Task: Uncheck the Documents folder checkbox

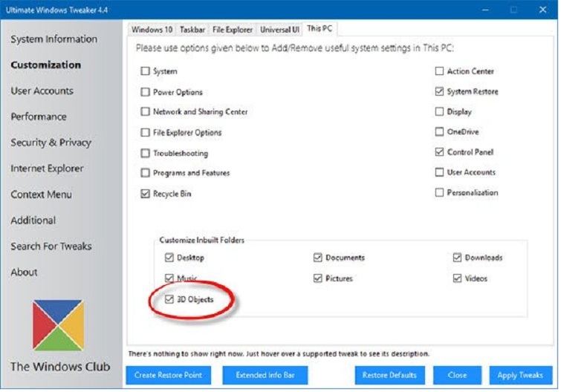Action: pos(318,258)
